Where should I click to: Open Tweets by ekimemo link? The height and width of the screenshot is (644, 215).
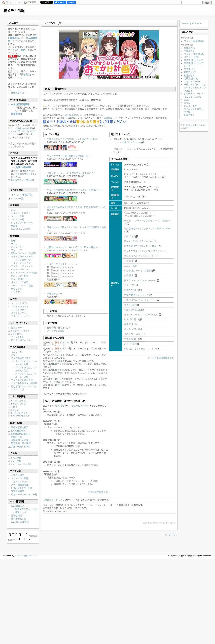coord(191,23)
